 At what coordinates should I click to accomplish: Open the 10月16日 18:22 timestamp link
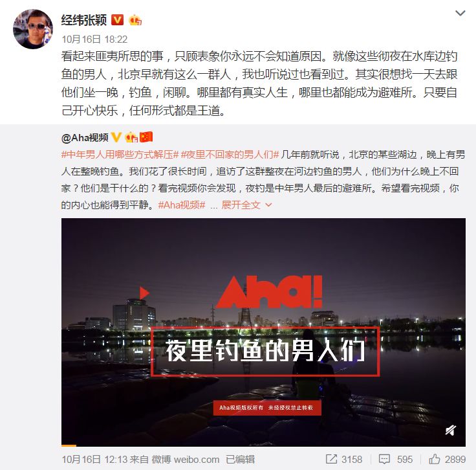(x=94, y=39)
